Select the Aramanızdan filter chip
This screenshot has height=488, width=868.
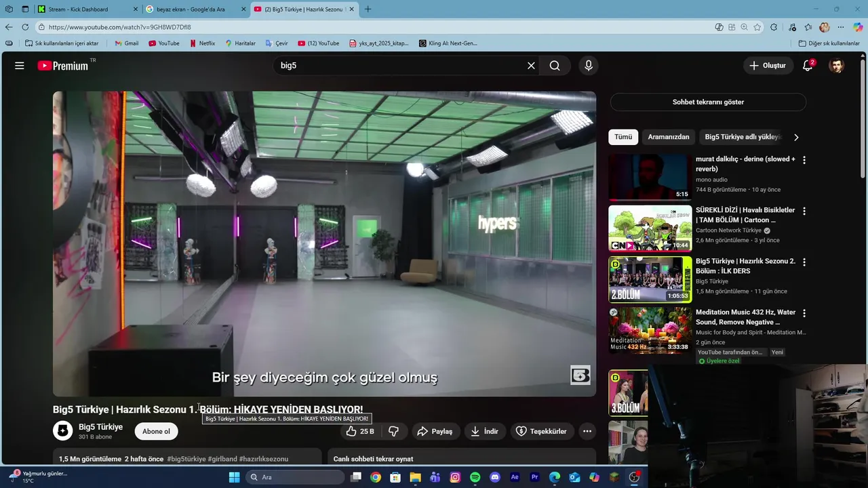(x=669, y=137)
